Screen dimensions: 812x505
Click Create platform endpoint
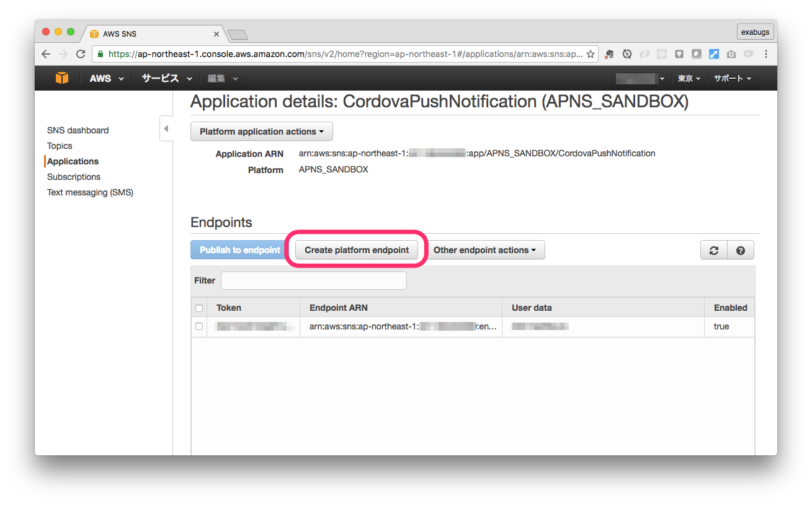357,250
